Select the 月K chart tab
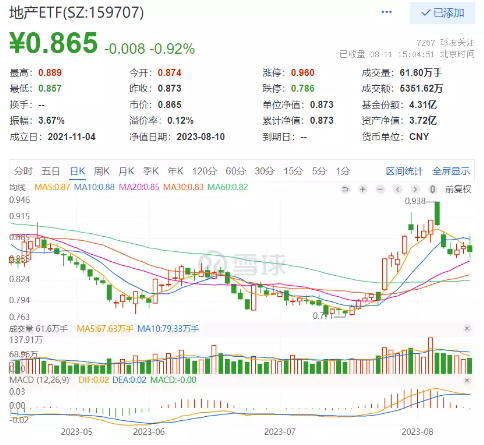Viewport: 484px width, 445px height. point(126,171)
